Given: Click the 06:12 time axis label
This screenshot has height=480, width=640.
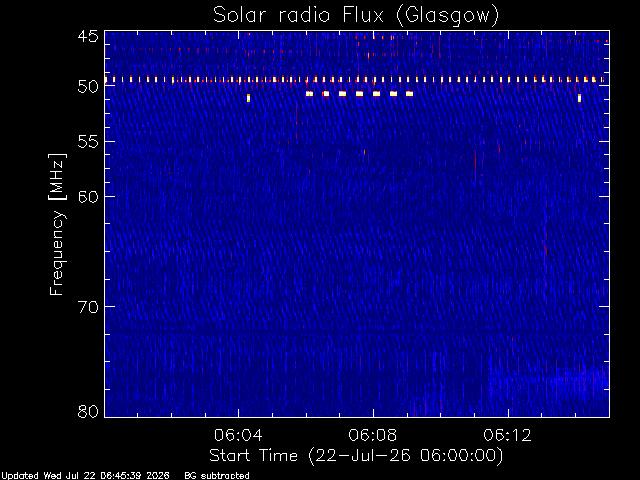Looking at the screenshot, I should click(508, 435).
